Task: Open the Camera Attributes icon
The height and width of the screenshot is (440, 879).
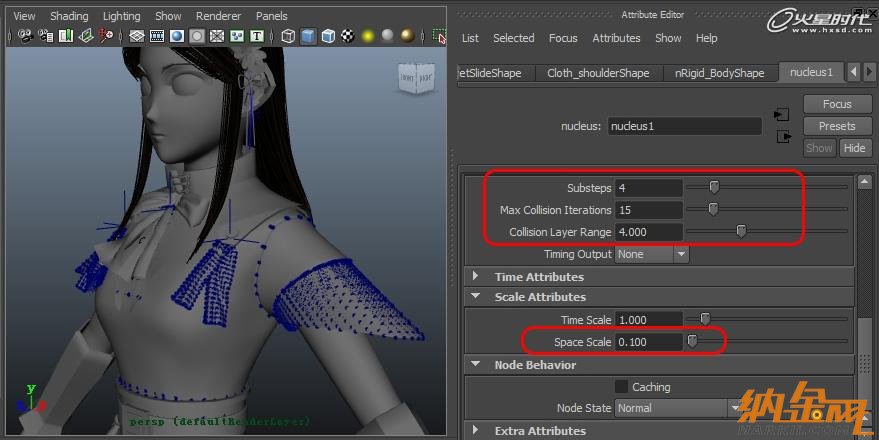Action: (x=46, y=36)
